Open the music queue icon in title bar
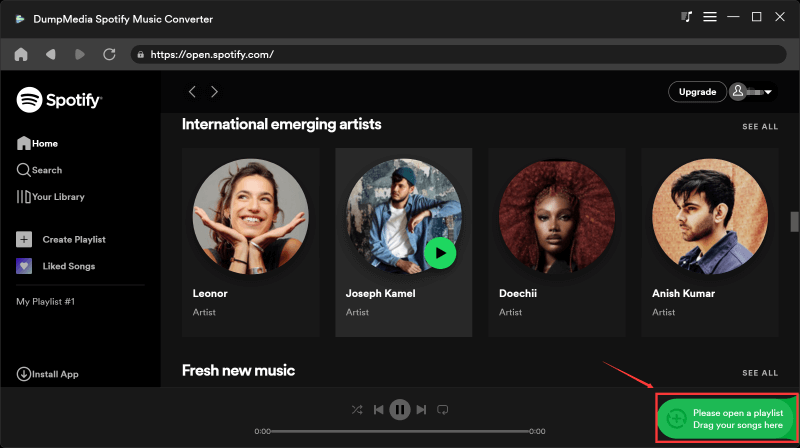Image resolution: width=800 pixels, height=448 pixels. point(686,17)
